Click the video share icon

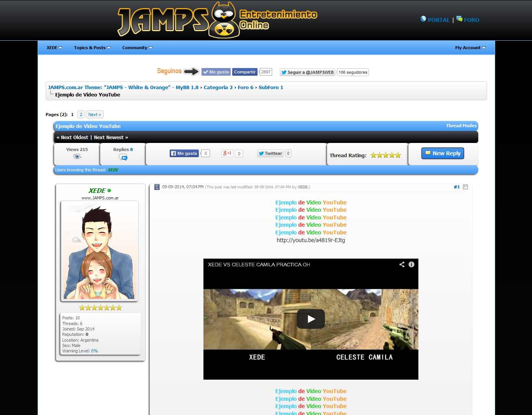pyautogui.click(x=401, y=264)
